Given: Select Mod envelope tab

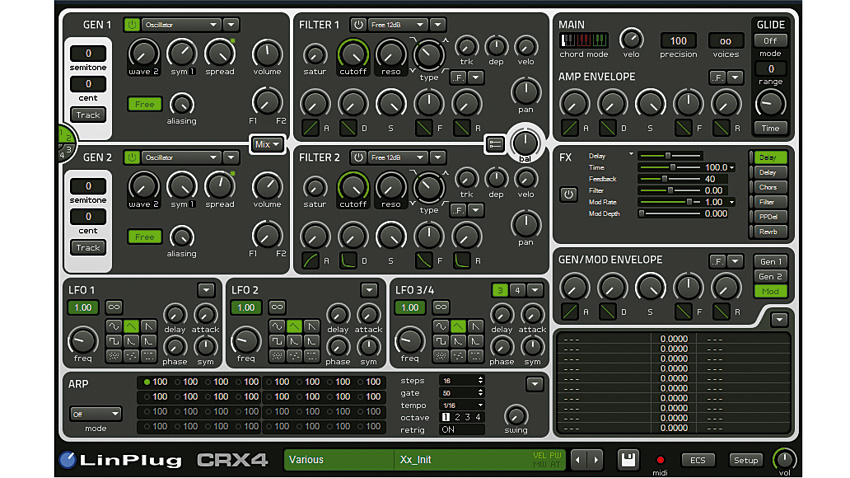Looking at the screenshot, I should (770, 291).
